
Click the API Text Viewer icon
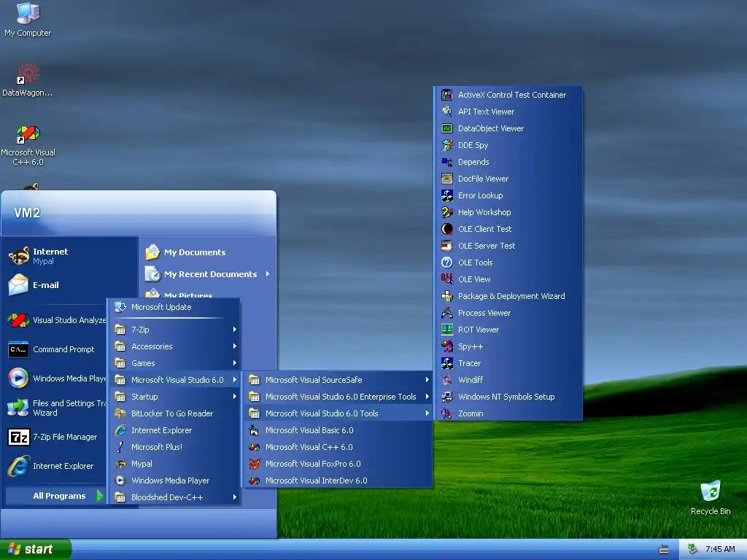point(447,112)
